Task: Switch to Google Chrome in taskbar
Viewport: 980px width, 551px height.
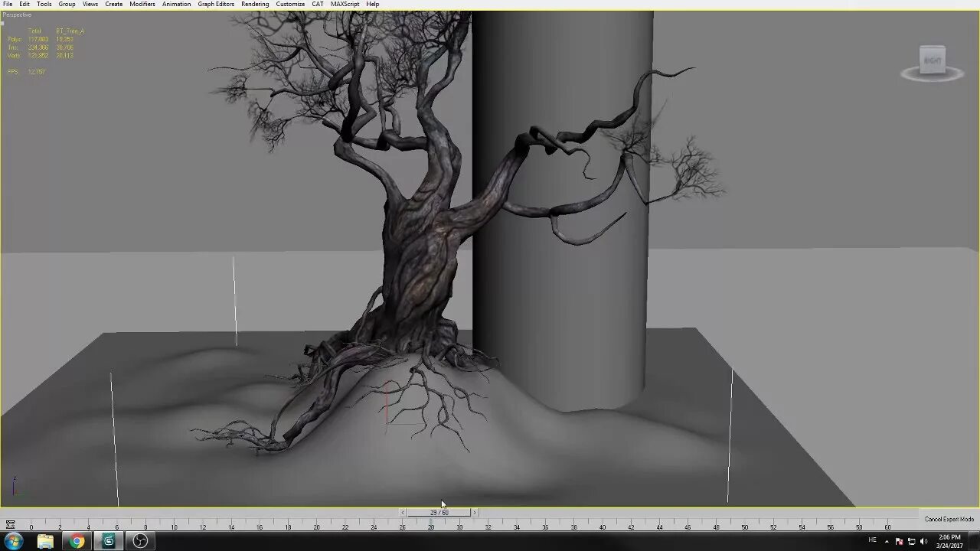Action: point(77,541)
